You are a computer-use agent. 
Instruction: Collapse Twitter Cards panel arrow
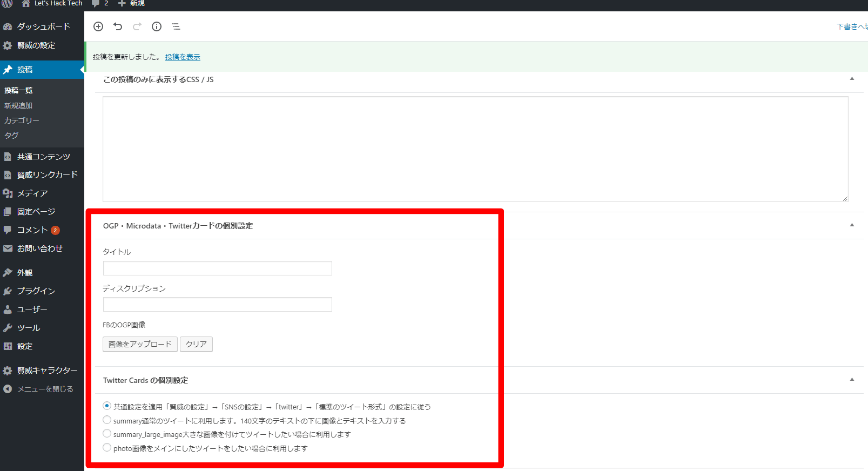852,380
